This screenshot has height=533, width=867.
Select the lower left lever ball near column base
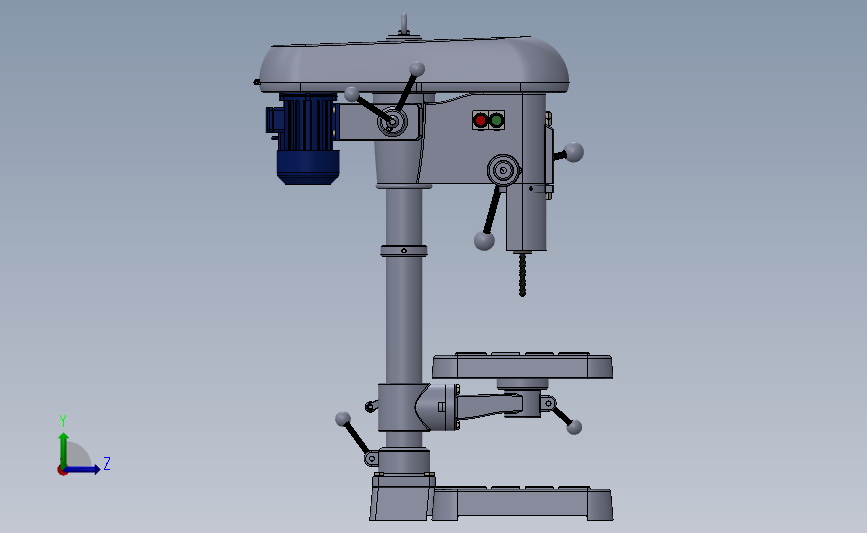(343, 419)
